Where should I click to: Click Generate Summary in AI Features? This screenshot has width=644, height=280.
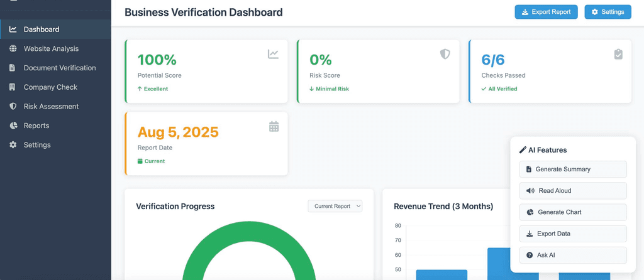pos(573,170)
